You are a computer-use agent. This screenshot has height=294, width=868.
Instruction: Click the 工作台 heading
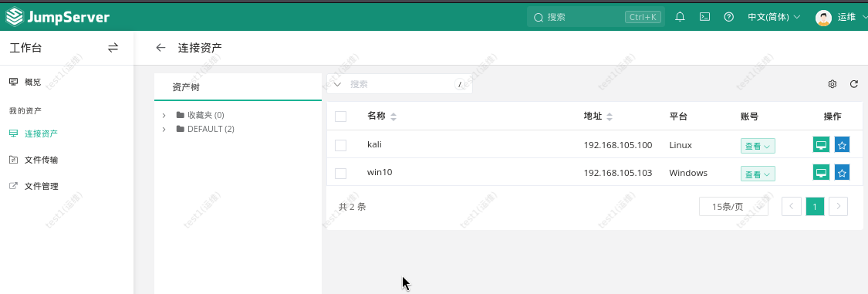(x=25, y=48)
